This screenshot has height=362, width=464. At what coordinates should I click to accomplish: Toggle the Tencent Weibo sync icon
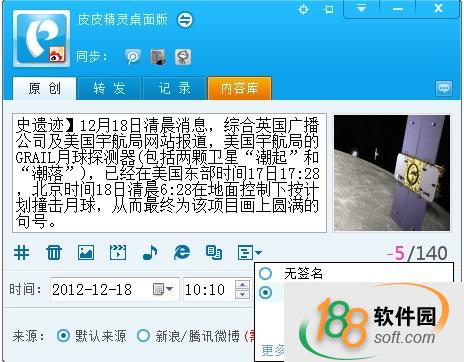133,57
